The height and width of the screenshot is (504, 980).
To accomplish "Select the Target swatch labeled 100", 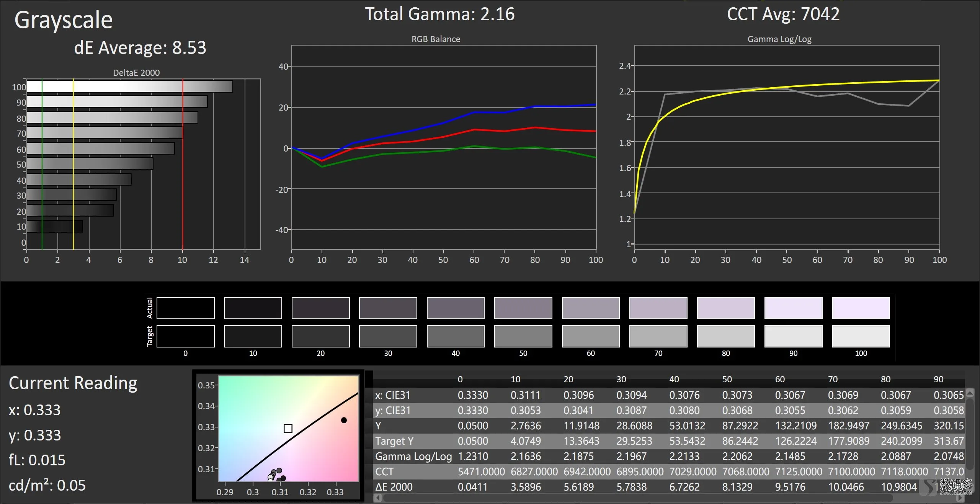I will point(861,336).
